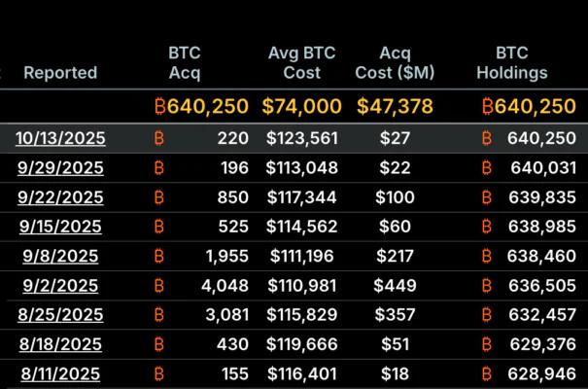Follow the 8/18/2025 date link
Screen dimensions: 588x389
point(60,344)
